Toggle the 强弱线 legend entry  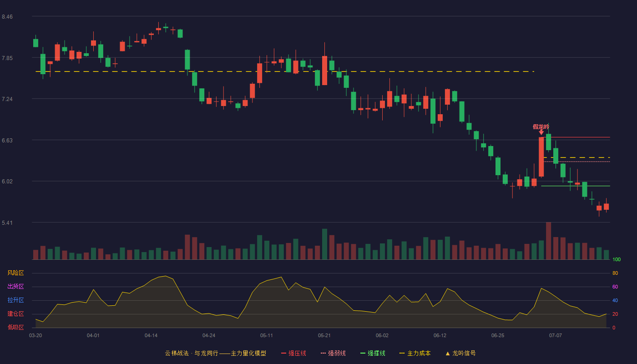click(x=333, y=353)
